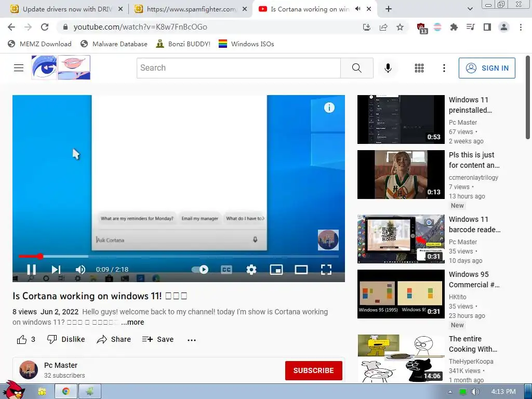The image size is (532, 399).
Task: Mute the video player volume
Action: tap(81, 270)
